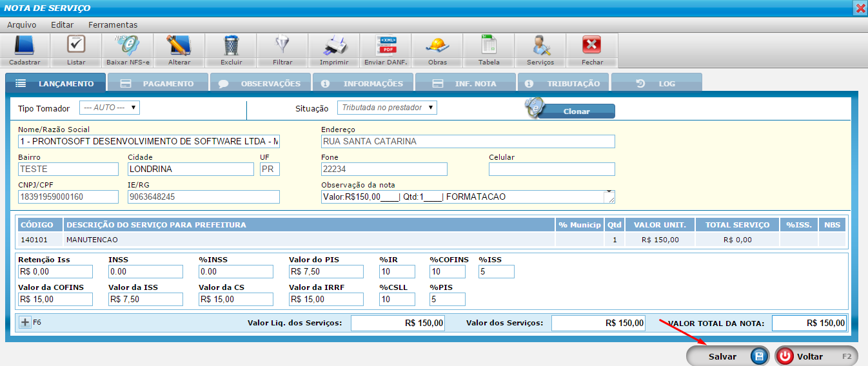Click the %INSS field

tap(236, 271)
